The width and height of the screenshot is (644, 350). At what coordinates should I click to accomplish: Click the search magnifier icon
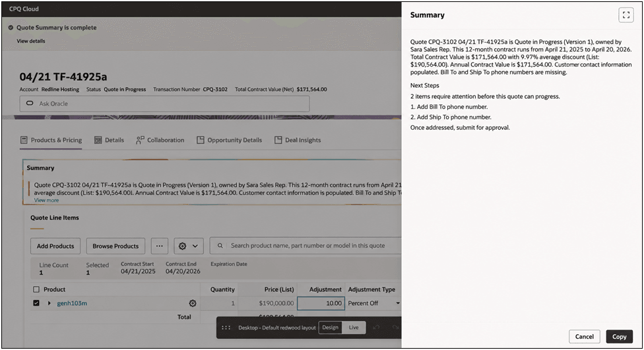pyautogui.click(x=220, y=246)
